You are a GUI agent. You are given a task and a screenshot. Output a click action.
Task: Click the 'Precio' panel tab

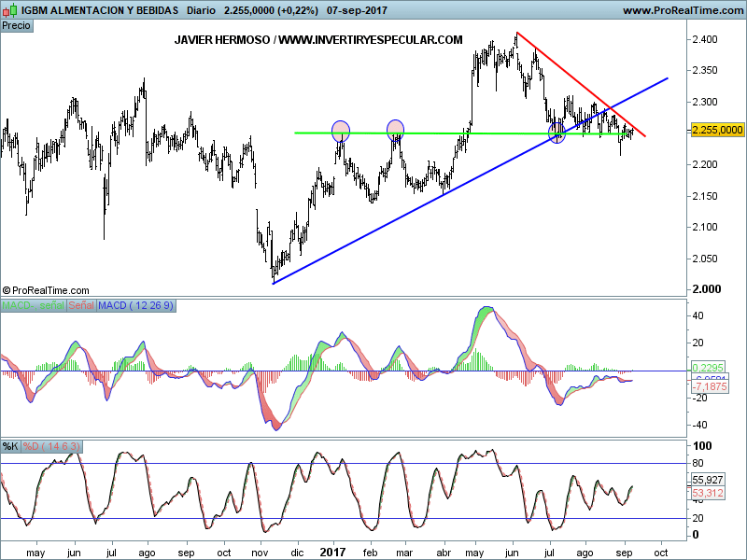point(16,25)
